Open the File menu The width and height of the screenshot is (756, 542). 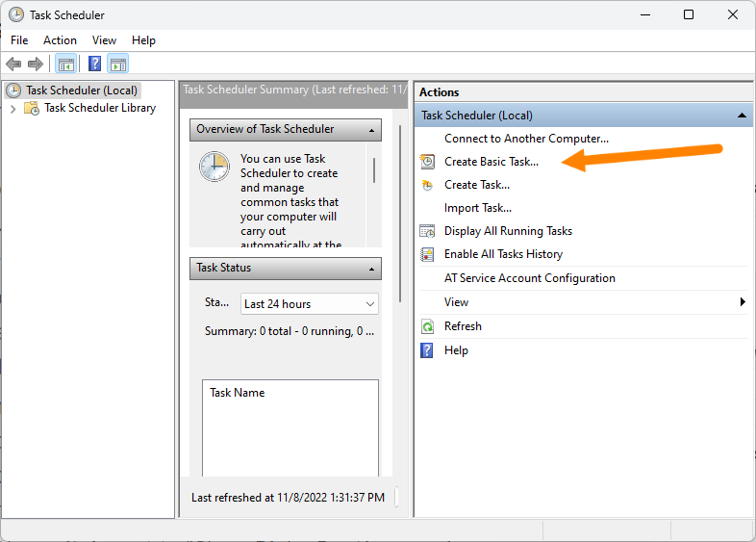19,40
